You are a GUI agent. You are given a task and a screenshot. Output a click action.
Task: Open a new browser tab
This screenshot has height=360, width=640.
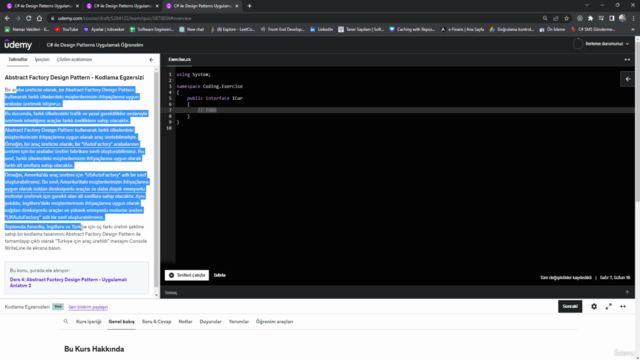249,6
